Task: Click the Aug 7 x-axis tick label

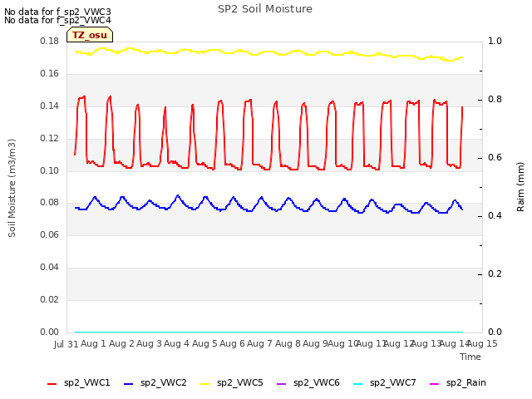Action: click(x=259, y=343)
